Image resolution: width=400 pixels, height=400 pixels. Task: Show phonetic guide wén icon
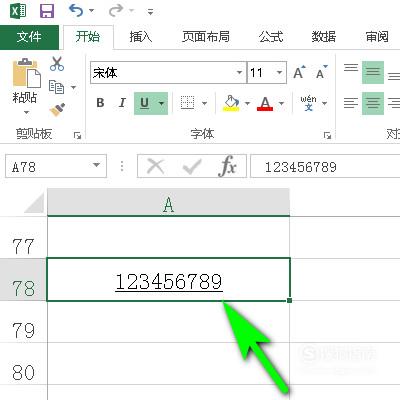[308, 103]
